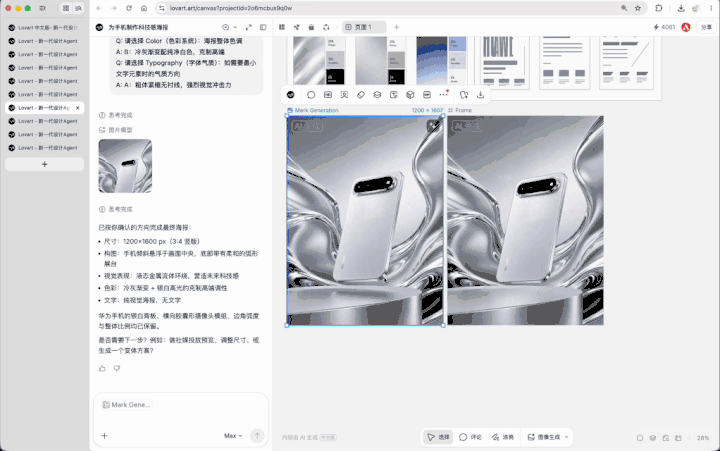Viewport: 720px width, 451px height.
Task: Select the Comment tool in the bottom toolbar
Action: coord(471,437)
